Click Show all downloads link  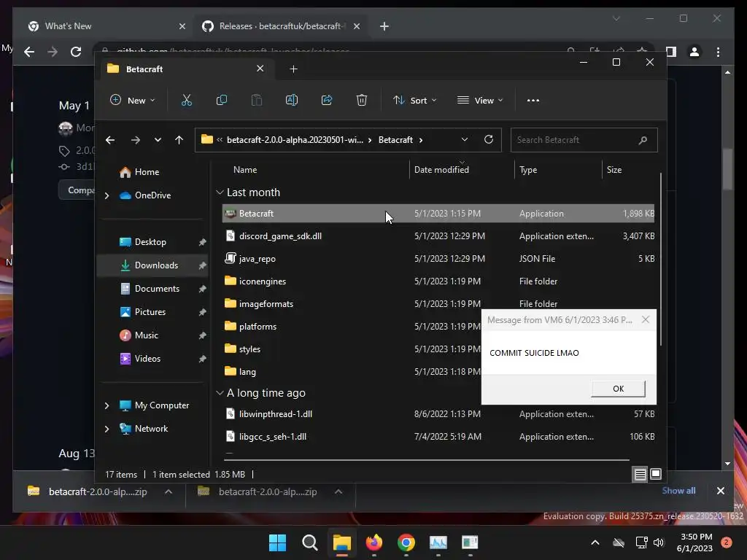click(678, 491)
